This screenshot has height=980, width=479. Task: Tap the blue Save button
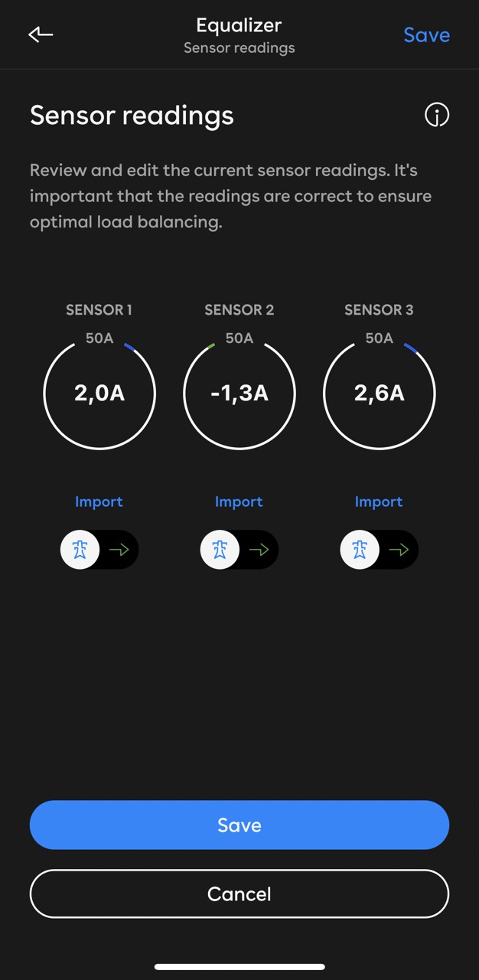[239, 825]
